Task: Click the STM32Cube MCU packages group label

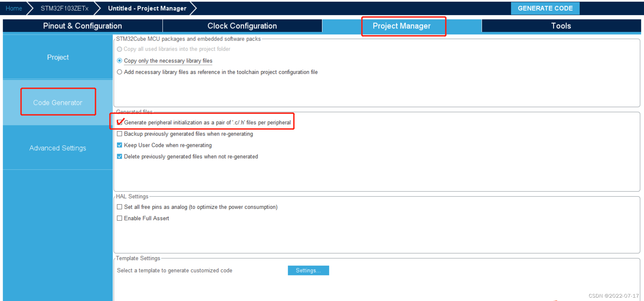Action: click(188, 39)
